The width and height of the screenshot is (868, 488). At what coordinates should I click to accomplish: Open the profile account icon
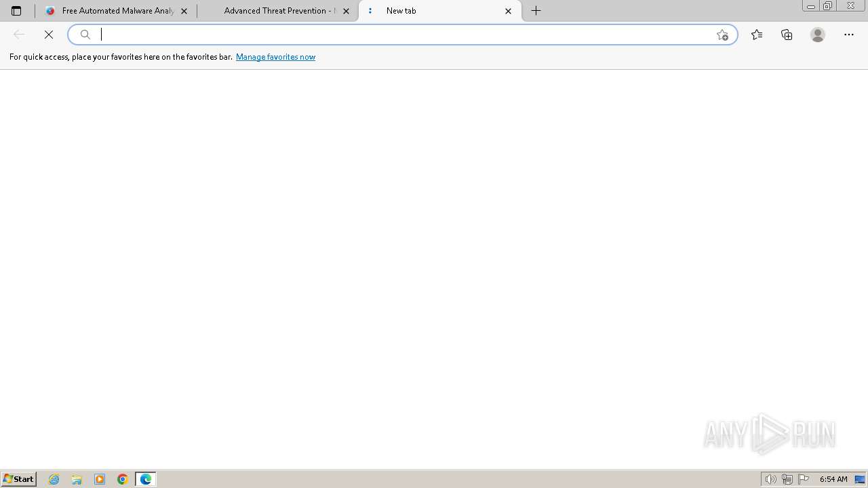pyautogui.click(x=818, y=35)
